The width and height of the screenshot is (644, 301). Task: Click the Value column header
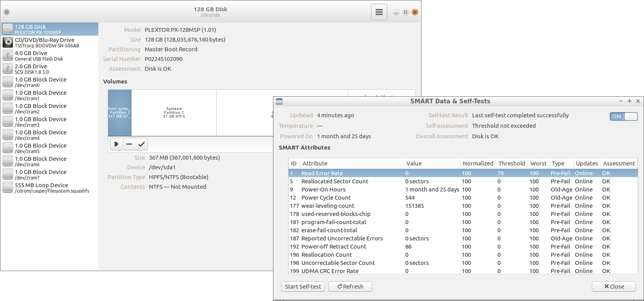click(x=432, y=164)
